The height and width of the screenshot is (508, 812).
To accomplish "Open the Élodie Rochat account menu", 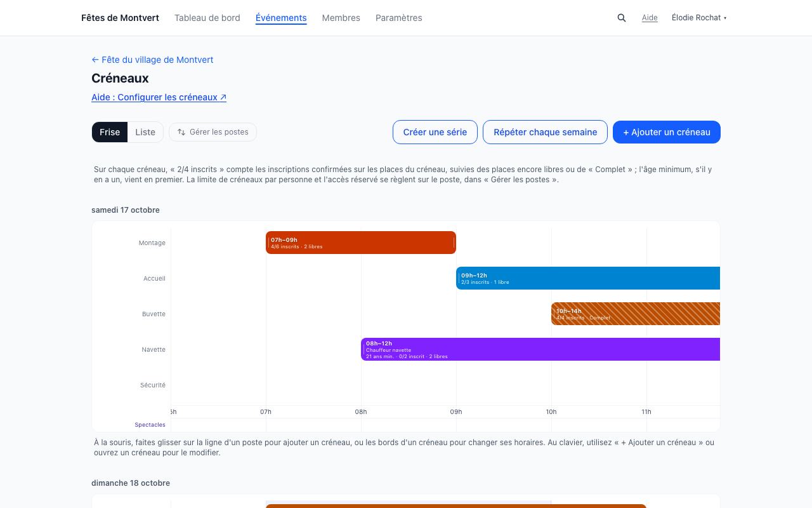I will pos(699,18).
